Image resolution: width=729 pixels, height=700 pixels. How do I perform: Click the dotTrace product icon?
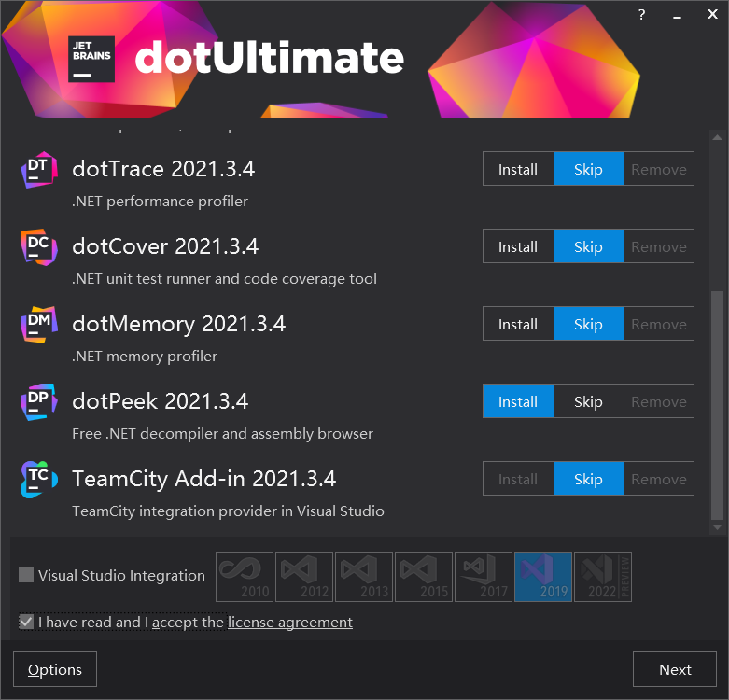click(39, 170)
